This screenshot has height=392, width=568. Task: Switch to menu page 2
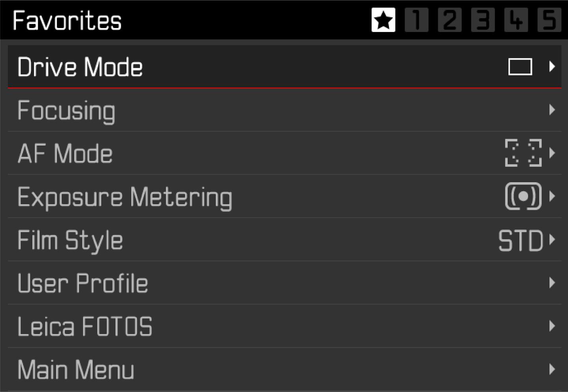click(450, 20)
